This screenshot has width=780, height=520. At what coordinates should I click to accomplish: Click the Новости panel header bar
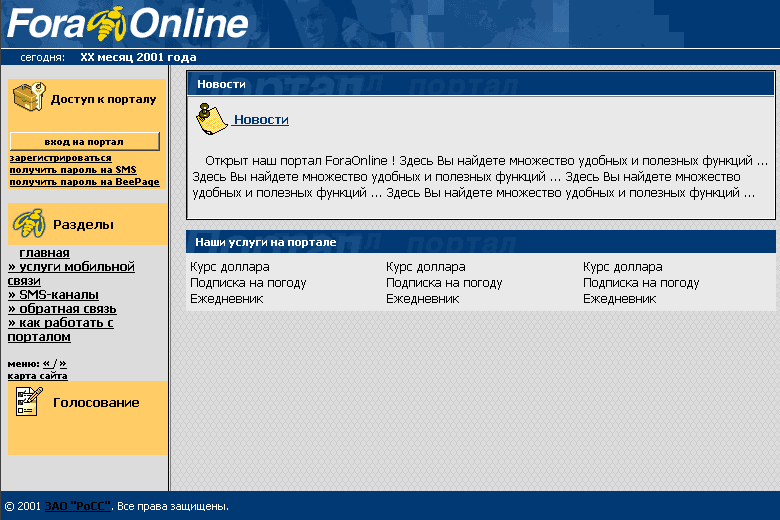(x=481, y=84)
